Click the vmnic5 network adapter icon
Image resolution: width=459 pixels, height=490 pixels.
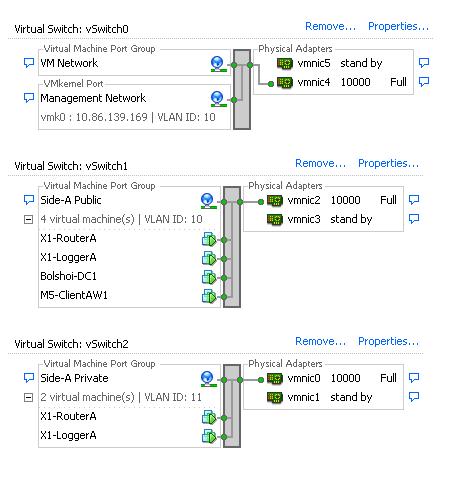click(285, 63)
